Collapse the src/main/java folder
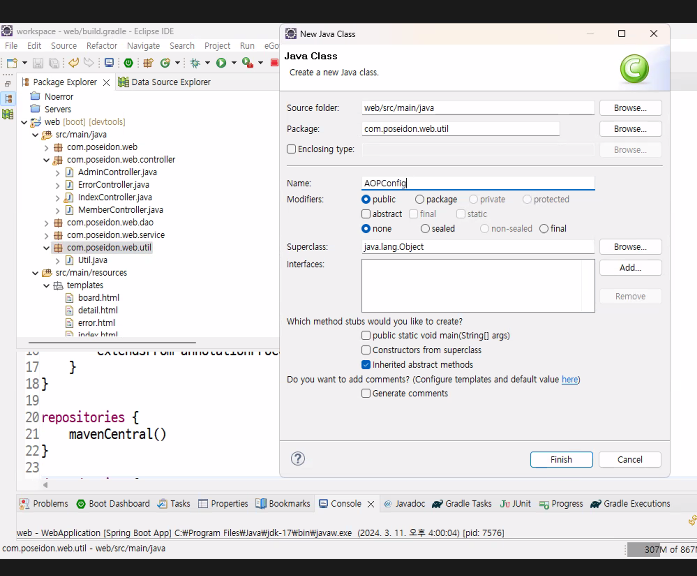The width and height of the screenshot is (697, 576). click(x=35, y=135)
